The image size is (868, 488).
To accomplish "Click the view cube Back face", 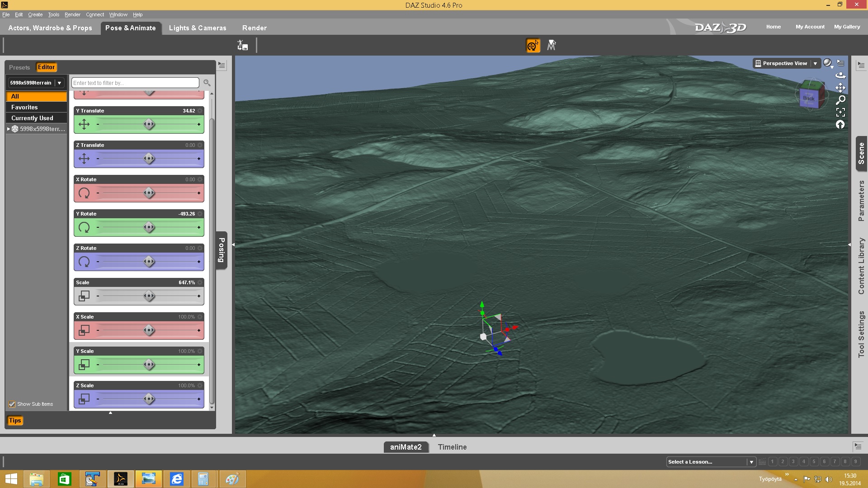I will 808,98.
